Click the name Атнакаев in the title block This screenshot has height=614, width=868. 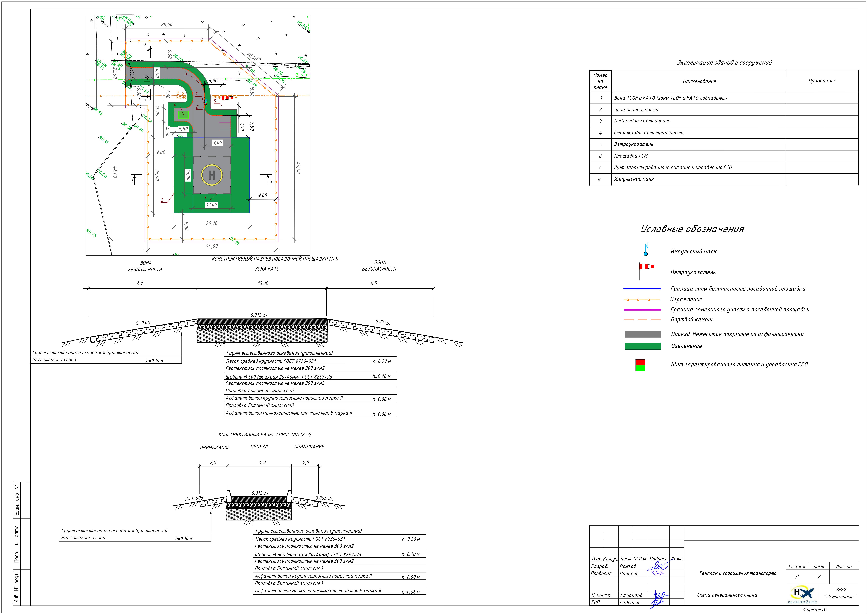click(x=631, y=595)
